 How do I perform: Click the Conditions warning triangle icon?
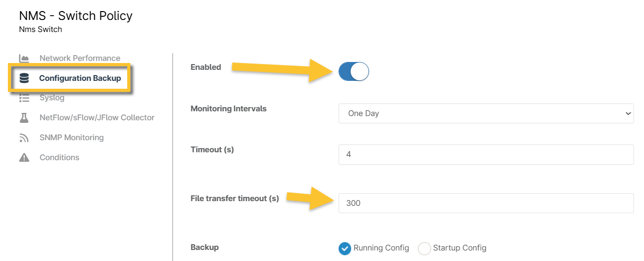tap(24, 158)
